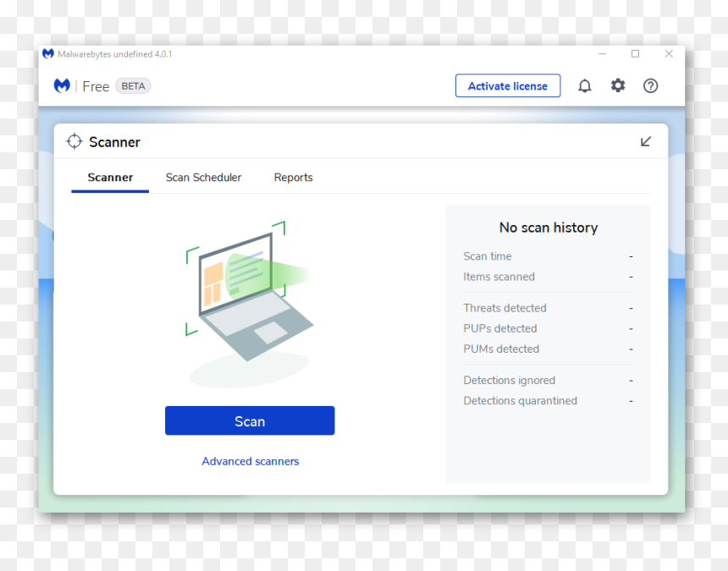Click the Scanner crosshair icon

(x=74, y=141)
